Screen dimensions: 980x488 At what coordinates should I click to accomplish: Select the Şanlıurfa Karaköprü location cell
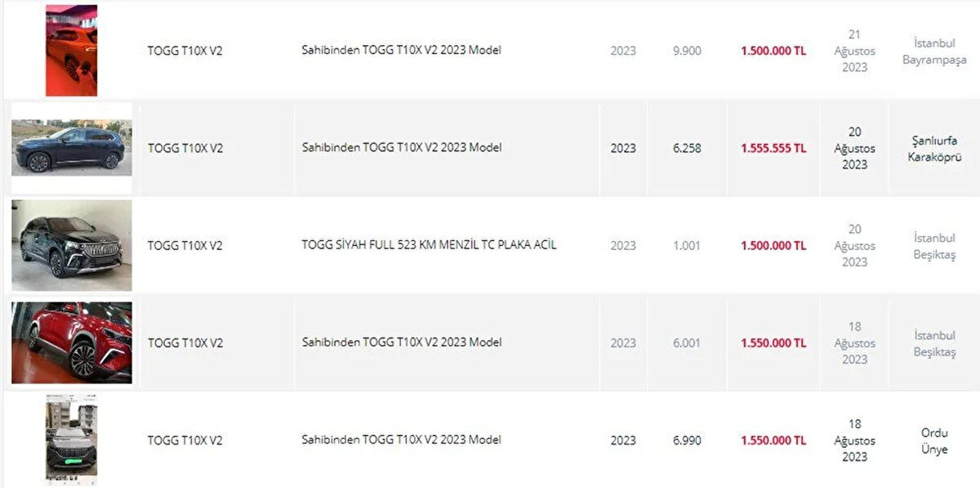(x=934, y=149)
